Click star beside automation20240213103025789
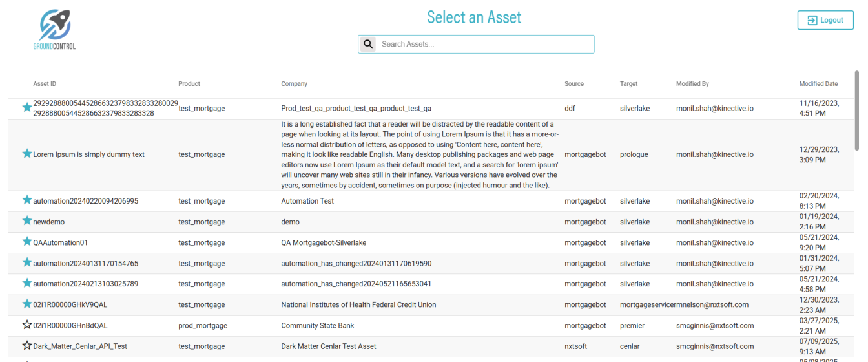Viewport: 868px width, 362px height. coord(27,283)
